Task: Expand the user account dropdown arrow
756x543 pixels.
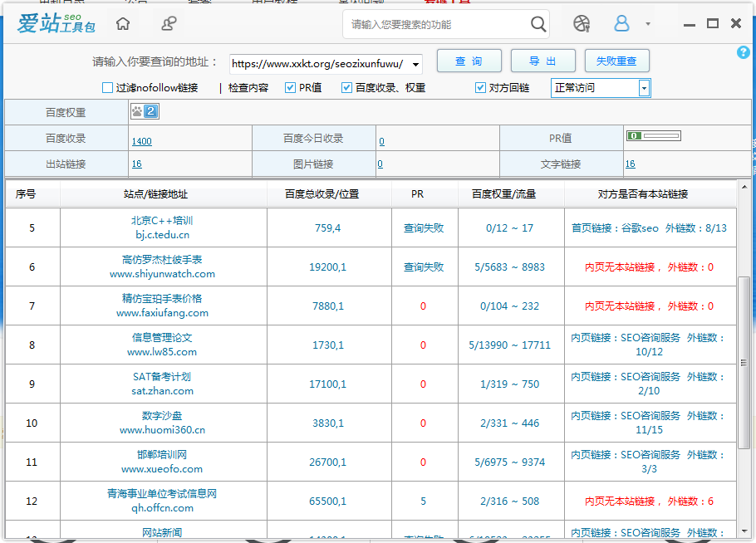Action: pyautogui.click(x=648, y=23)
